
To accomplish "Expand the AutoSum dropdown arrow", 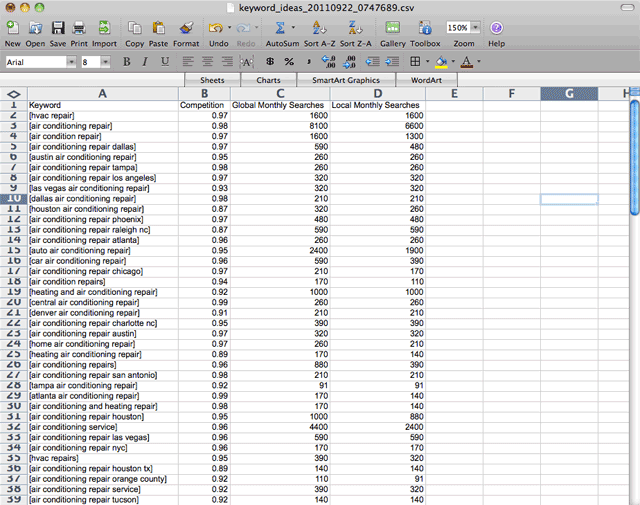I will [293, 27].
